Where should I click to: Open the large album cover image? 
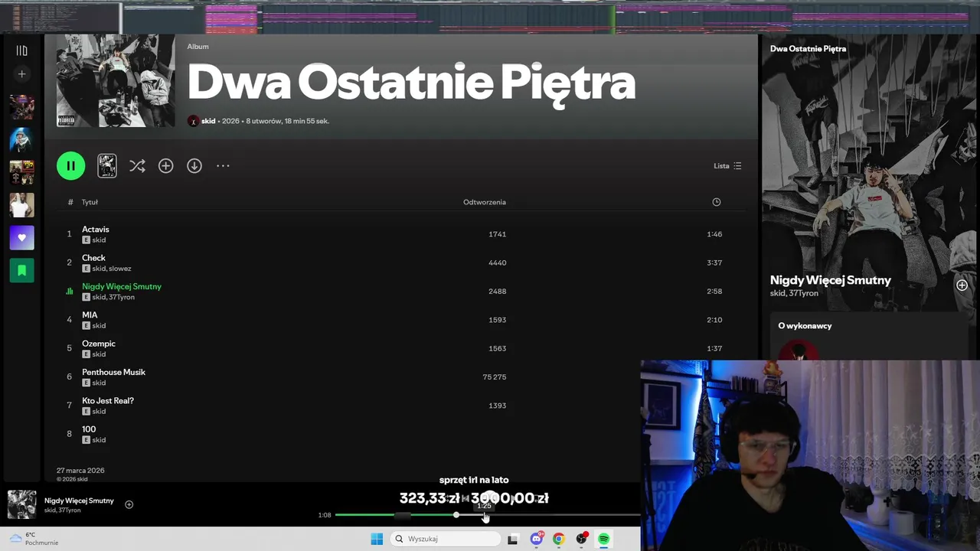[116, 80]
